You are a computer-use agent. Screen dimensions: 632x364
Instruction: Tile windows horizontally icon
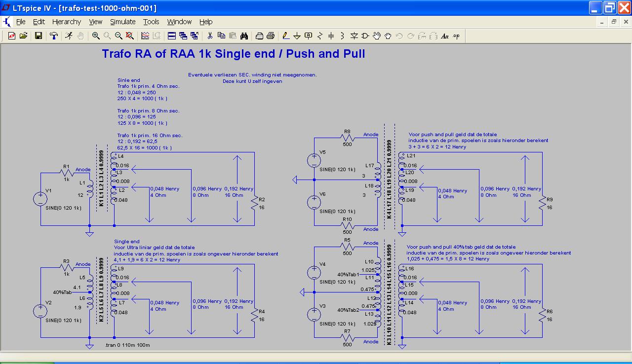172,36
